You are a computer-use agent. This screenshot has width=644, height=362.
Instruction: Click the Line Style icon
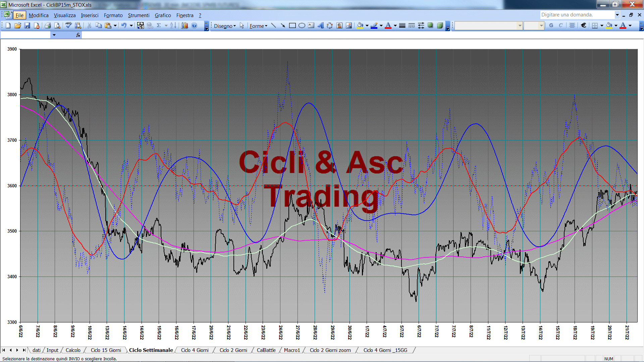tap(402, 25)
